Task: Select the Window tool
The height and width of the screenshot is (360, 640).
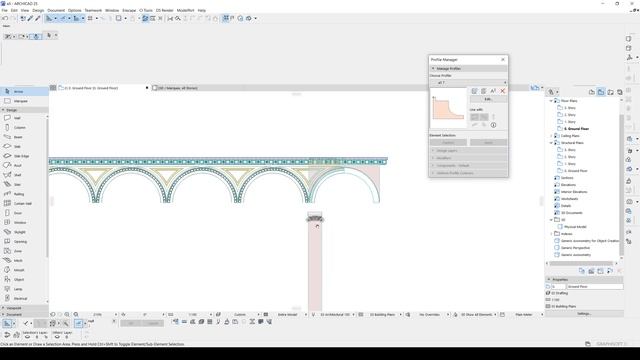Action: click(x=23, y=222)
